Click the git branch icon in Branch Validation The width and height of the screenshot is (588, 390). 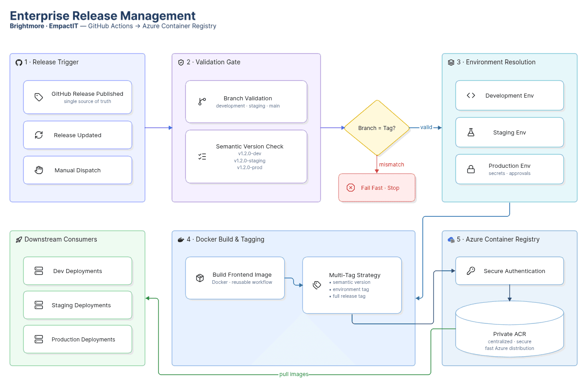click(x=202, y=102)
